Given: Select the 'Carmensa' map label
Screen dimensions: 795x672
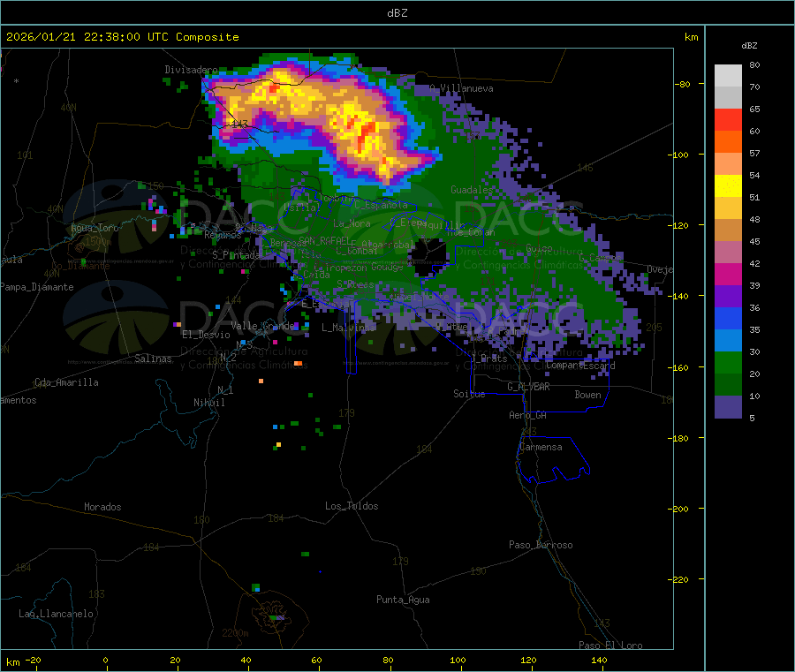Looking at the screenshot, I should pos(541,447).
